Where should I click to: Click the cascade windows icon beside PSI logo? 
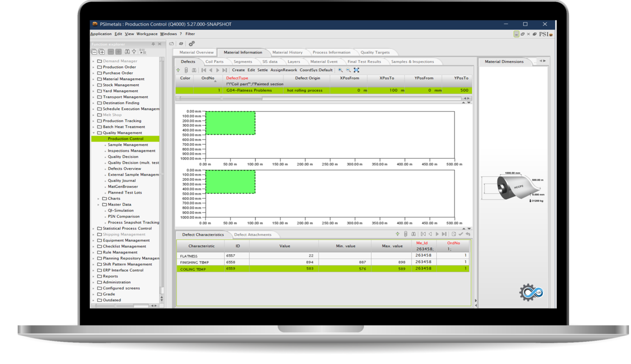(x=534, y=34)
